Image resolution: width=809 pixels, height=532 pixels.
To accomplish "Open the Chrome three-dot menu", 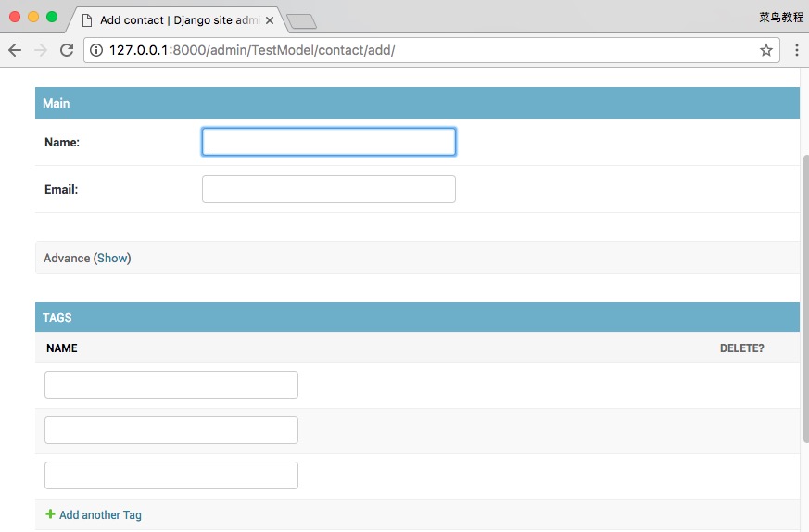I will pyautogui.click(x=796, y=50).
